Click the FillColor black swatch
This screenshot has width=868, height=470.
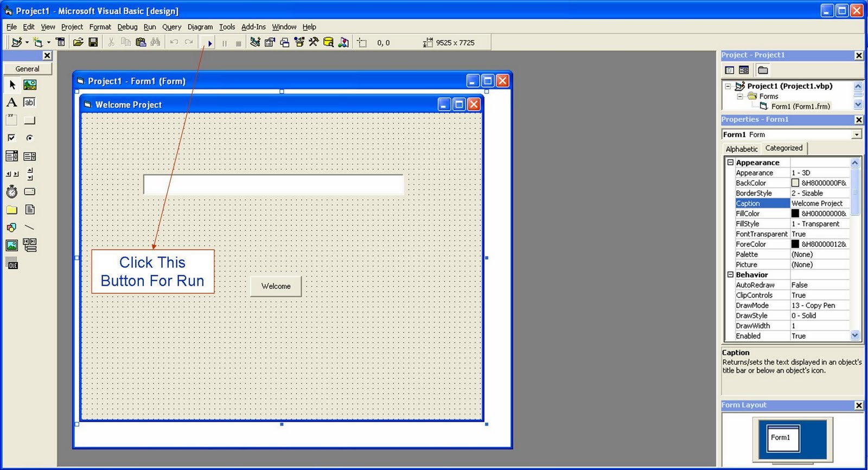pos(795,214)
